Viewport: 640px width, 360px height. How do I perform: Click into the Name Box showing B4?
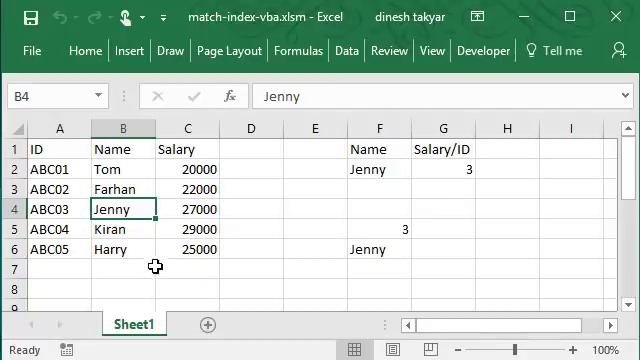coord(51,96)
